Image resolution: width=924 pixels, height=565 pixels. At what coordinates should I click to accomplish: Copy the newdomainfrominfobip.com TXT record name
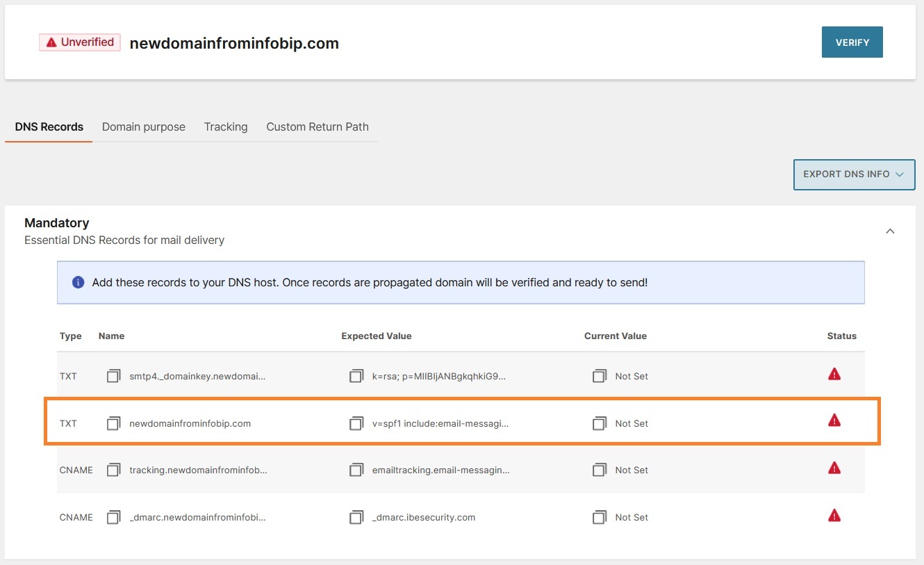pyautogui.click(x=113, y=423)
